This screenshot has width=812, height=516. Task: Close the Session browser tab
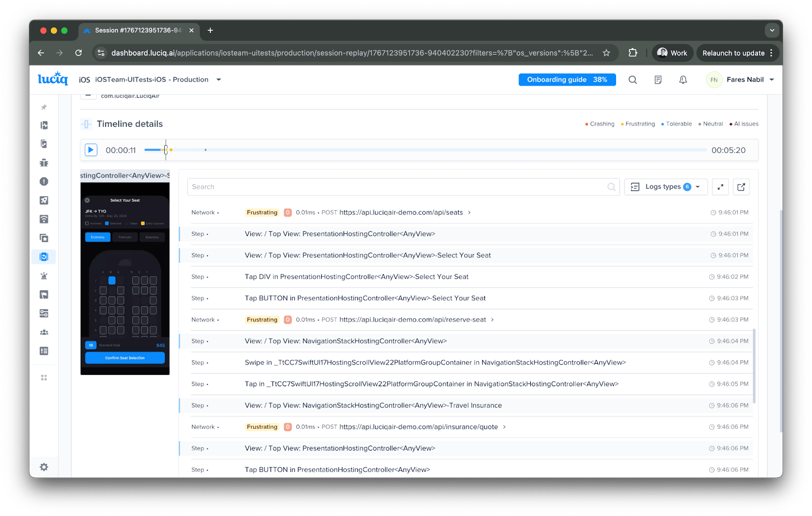191,30
